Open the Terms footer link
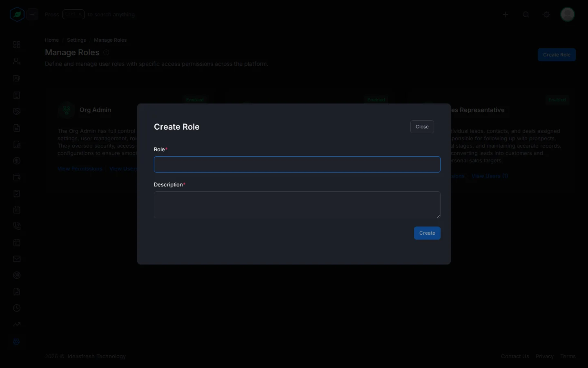Viewport: 588px width, 368px height. point(568,357)
